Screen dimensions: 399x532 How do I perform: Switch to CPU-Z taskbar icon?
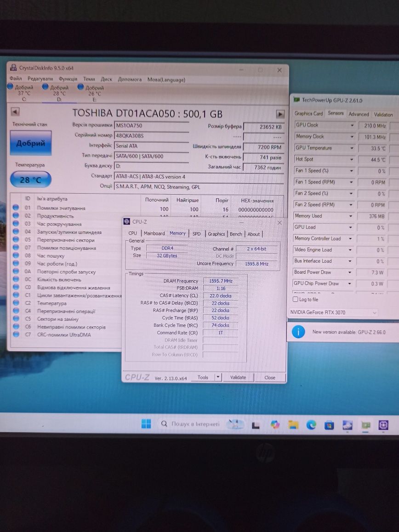pyautogui.click(x=383, y=425)
